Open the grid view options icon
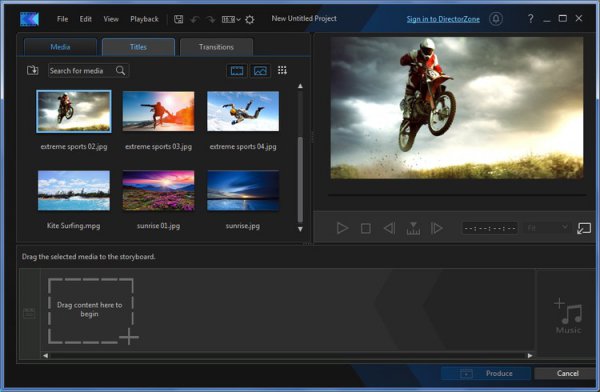This screenshot has width=600, height=392. [282, 70]
